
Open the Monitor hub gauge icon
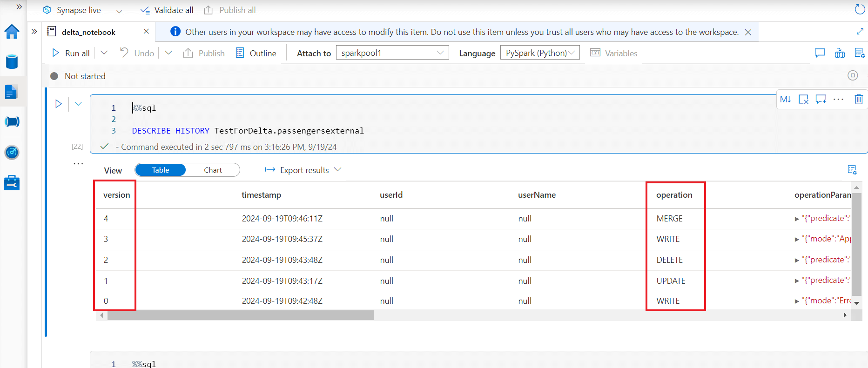click(12, 152)
